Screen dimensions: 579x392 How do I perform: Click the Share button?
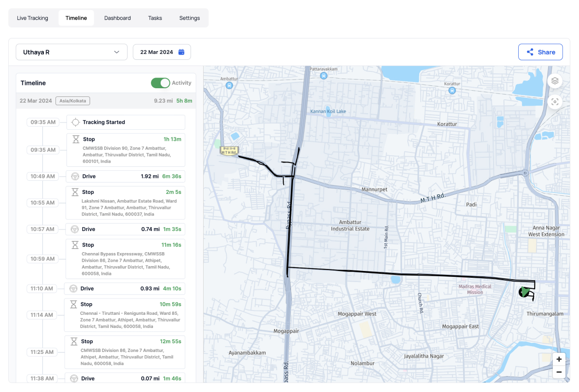pos(540,52)
